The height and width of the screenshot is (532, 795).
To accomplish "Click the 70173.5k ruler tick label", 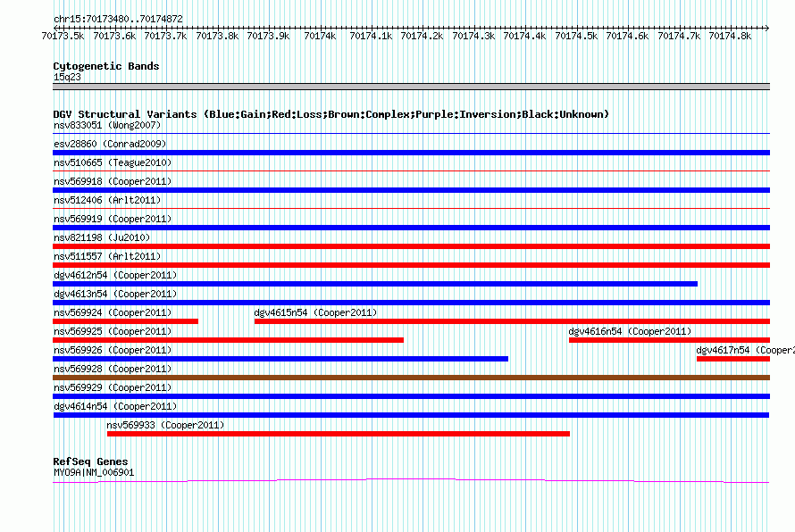I will pos(63,36).
